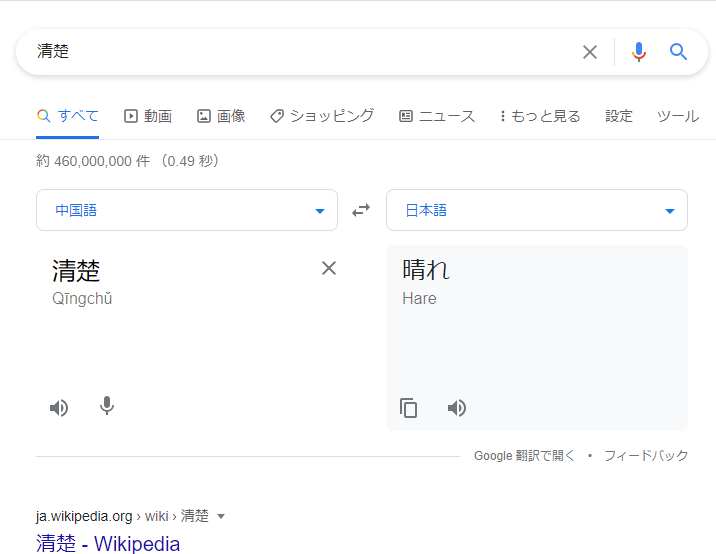Click the blue magnifier search icon

pos(679,52)
